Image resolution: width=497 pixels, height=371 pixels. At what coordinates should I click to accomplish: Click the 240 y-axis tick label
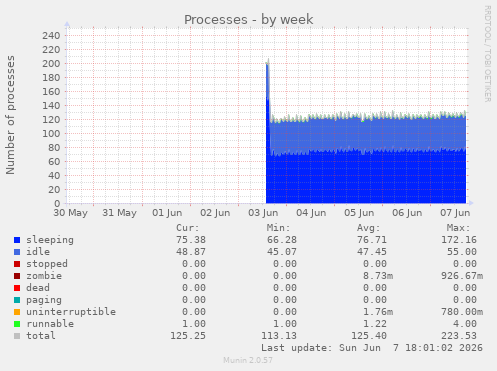[x=51, y=36]
